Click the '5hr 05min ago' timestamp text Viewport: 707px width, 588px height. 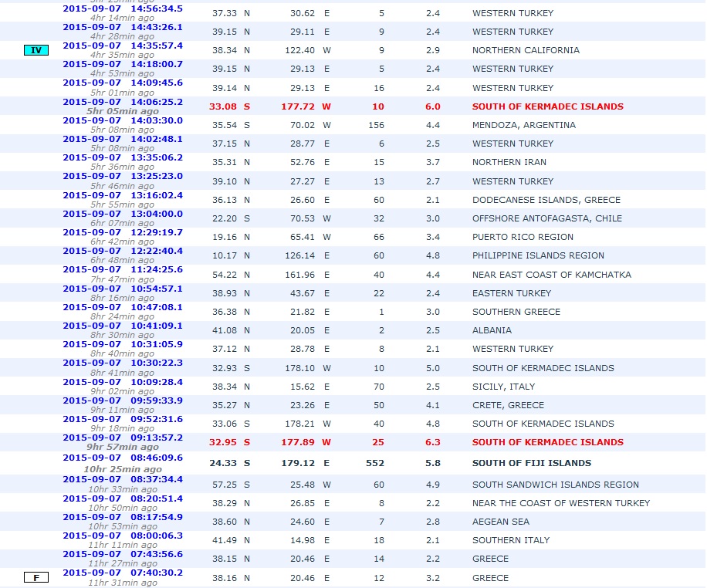click(123, 111)
